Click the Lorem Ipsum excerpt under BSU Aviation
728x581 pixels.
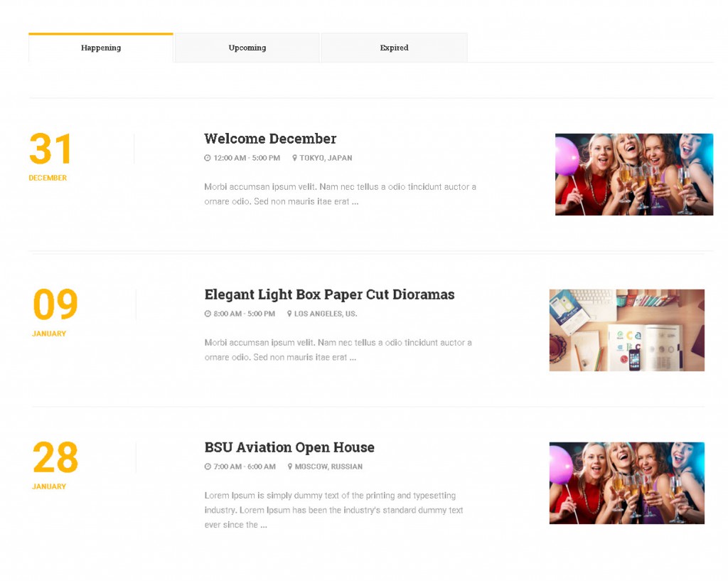[333, 510]
